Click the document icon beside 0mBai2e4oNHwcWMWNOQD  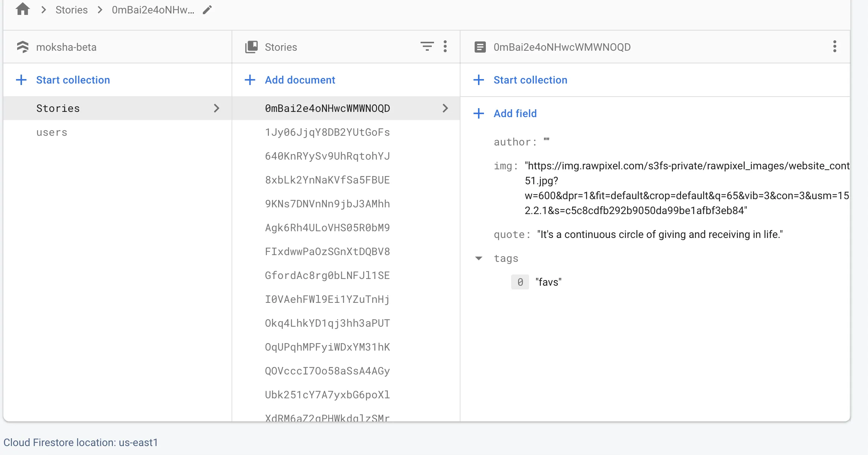[480, 47]
